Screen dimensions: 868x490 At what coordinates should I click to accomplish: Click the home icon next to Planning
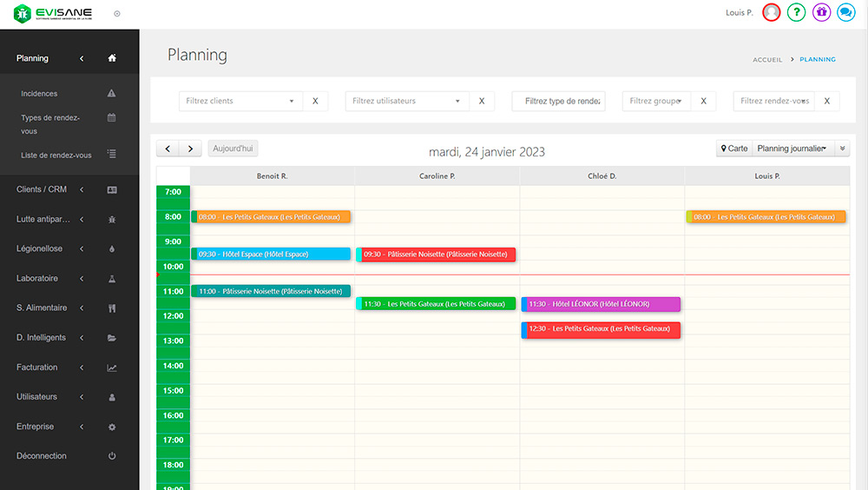click(x=111, y=58)
